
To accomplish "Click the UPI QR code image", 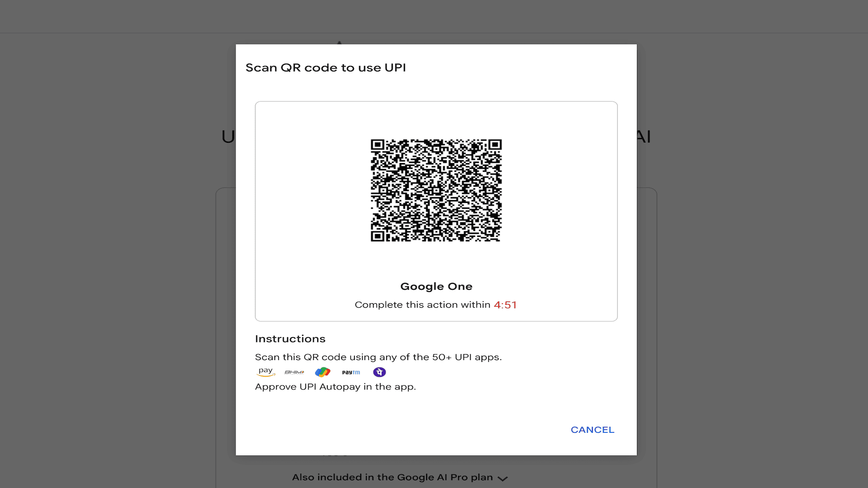I will click(x=436, y=190).
